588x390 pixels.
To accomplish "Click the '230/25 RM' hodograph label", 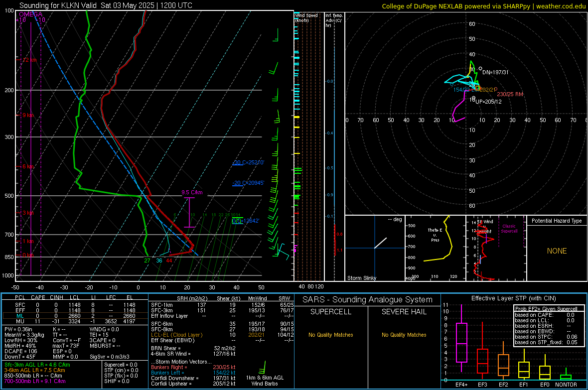I will pyautogui.click(x=510, y=94).
